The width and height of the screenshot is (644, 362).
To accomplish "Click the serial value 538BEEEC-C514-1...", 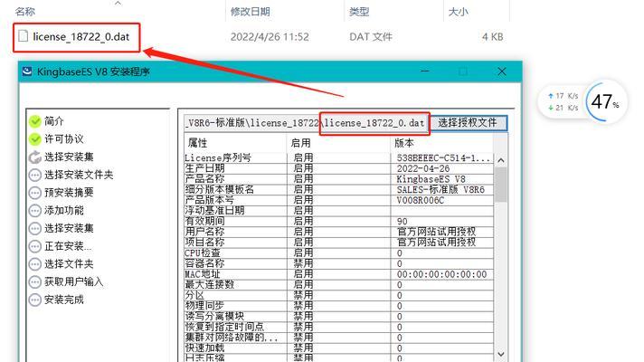I will (443, 157).
